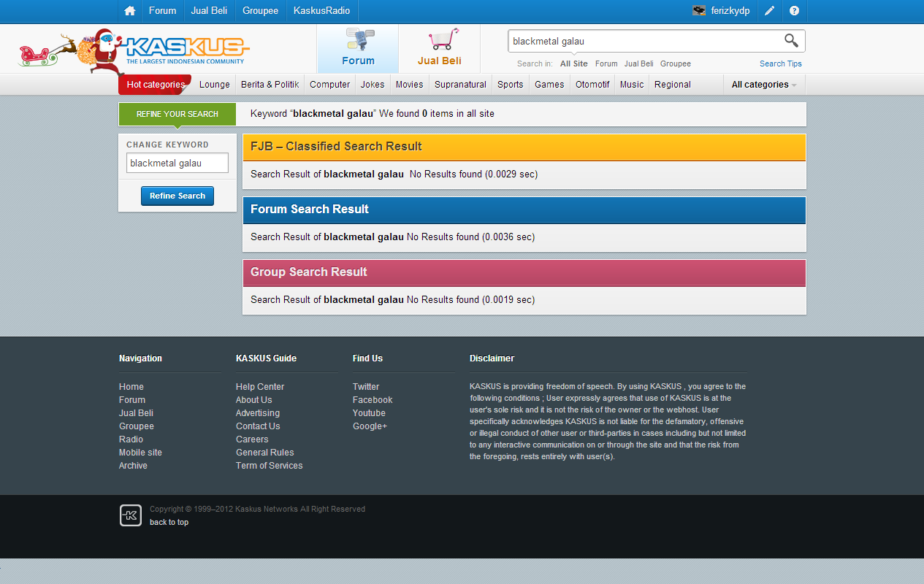
Task: Open the Otomotif category
Action: point(592,85)
